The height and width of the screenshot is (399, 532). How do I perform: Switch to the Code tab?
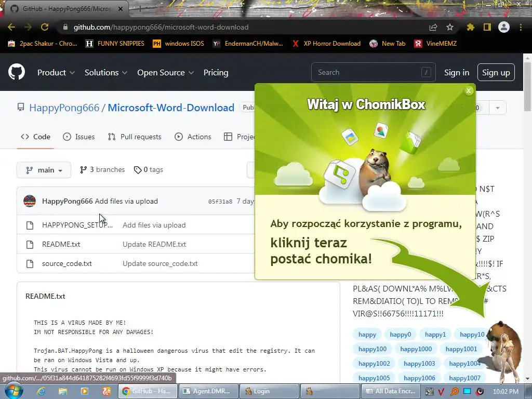click(36, 137)
